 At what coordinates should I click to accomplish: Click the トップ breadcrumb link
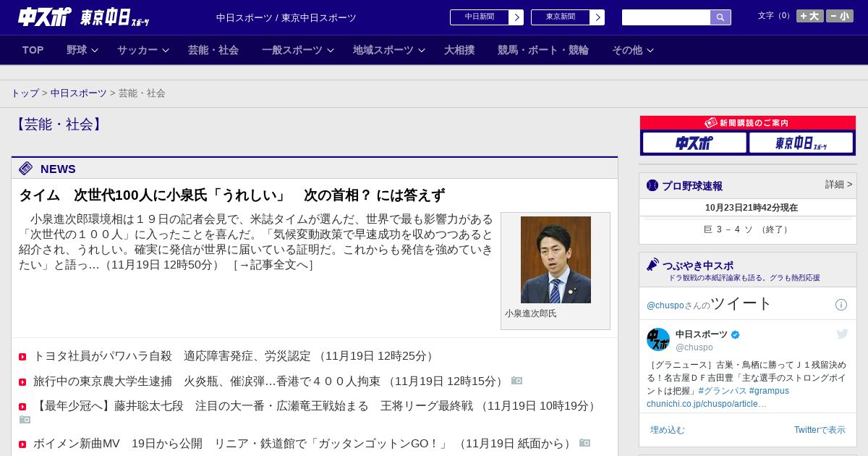pyautogui.click(x=25, y=93)
